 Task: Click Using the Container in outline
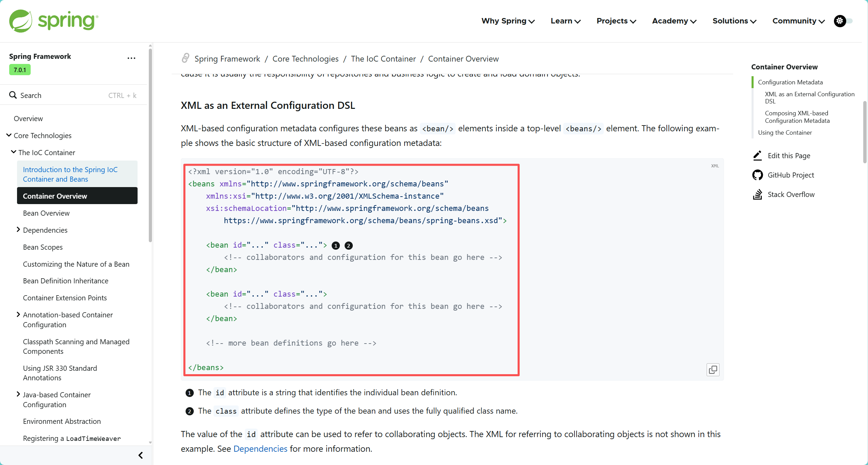tap(785, 132)
